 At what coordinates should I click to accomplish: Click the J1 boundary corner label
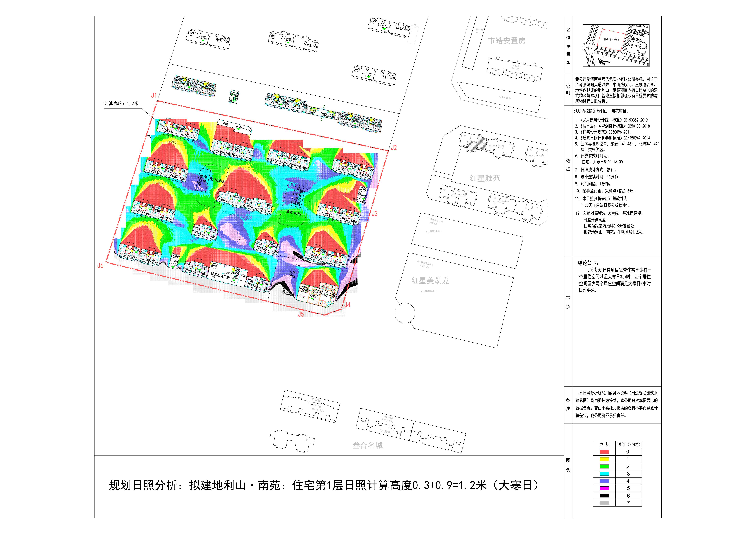tap(154, 95)
